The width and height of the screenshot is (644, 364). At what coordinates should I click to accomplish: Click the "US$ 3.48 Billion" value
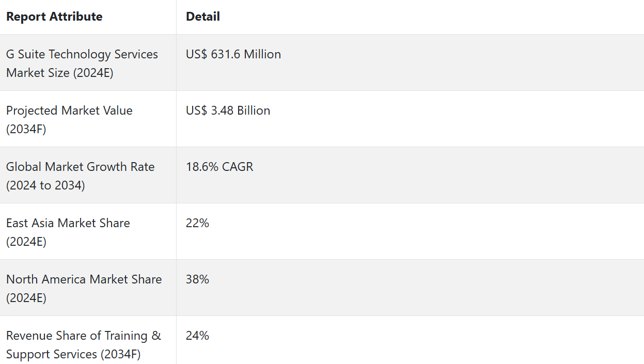coord(228,110)
